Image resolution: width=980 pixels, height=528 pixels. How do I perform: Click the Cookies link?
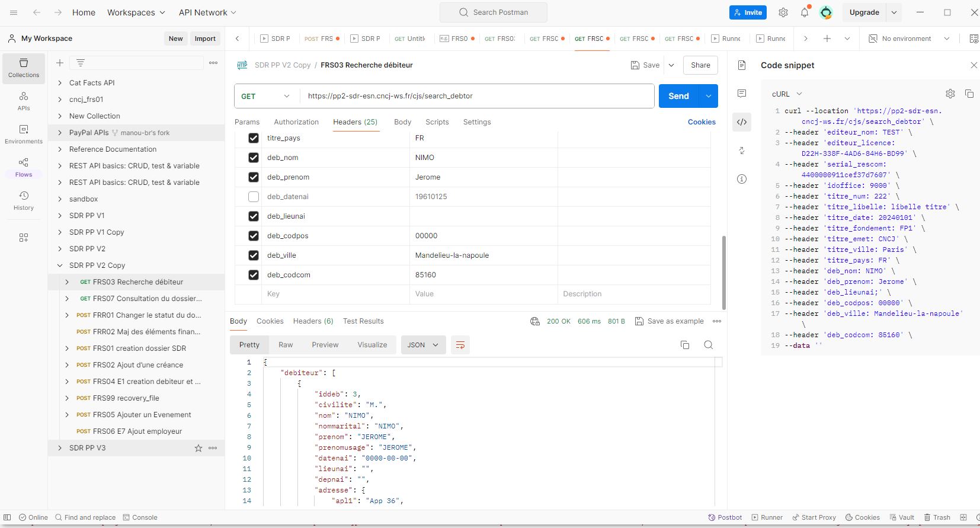(x=702, y=122)
